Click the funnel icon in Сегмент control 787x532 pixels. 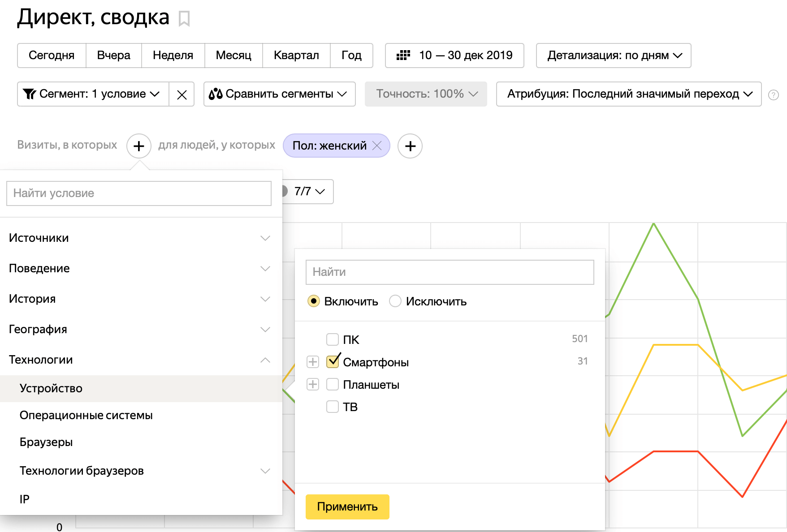pyautogui.click(x=29, y=94)
